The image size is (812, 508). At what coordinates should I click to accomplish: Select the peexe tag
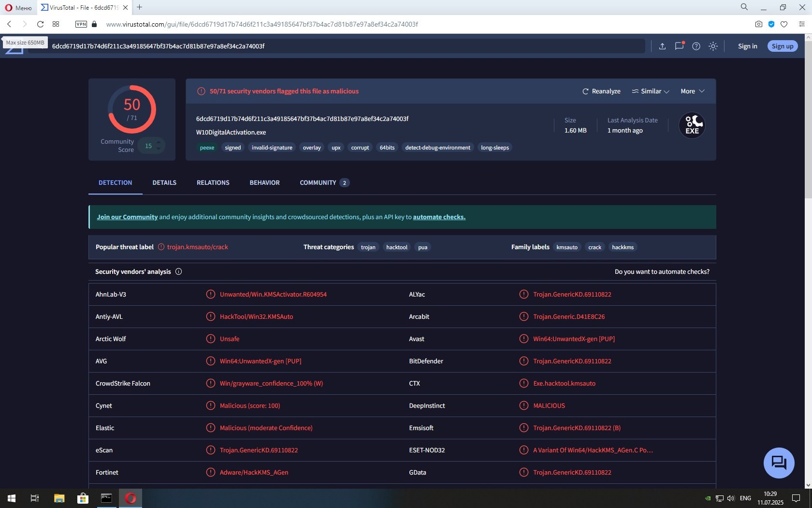[207, 148]
